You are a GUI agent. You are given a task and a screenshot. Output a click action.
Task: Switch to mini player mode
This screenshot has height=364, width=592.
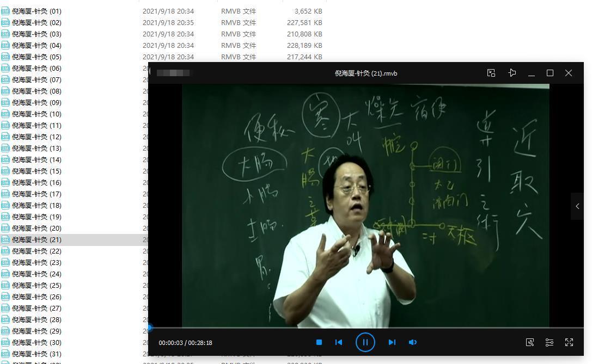(491, 73)
